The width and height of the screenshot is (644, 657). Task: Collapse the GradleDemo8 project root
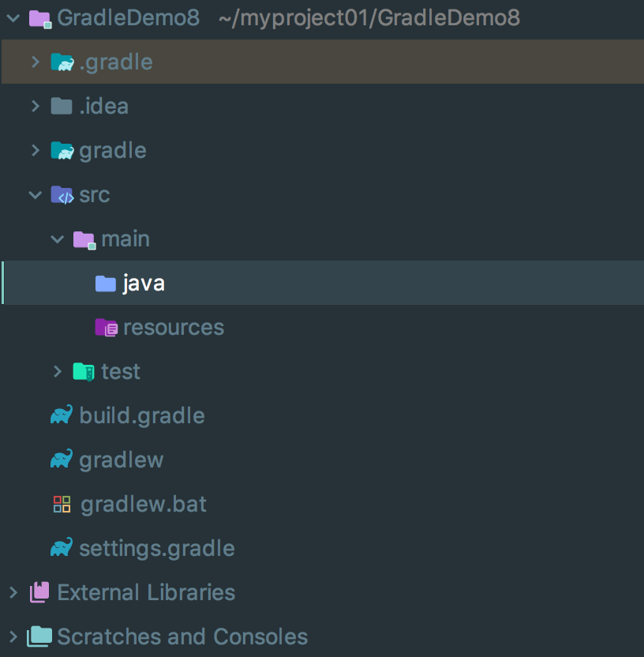coord(13,17)
